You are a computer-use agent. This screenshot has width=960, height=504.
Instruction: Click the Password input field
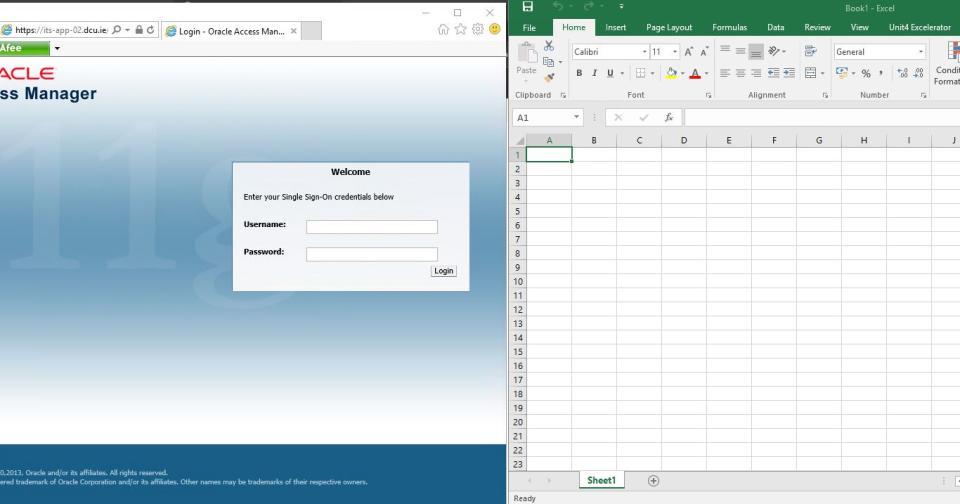tap(372, 254)
